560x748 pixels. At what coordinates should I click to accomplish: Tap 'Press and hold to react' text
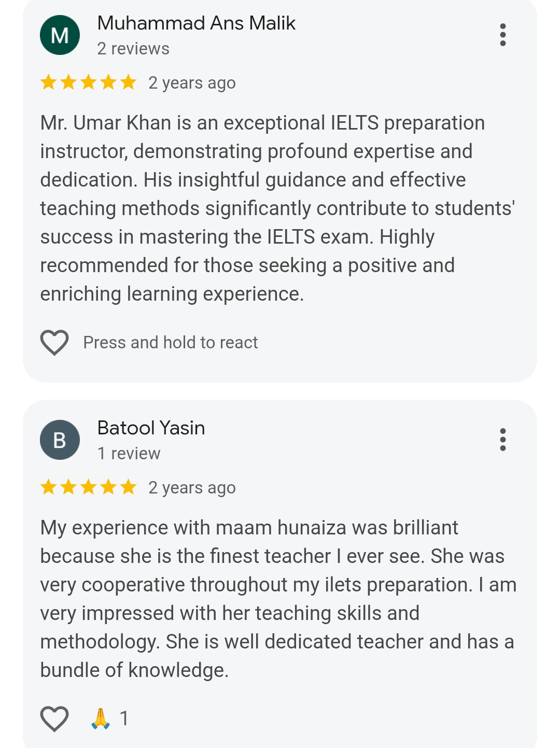coord(171,343)
